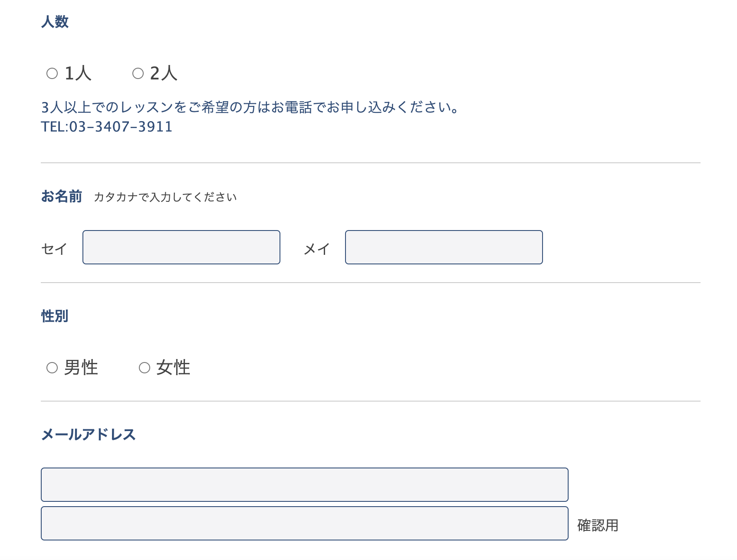Click the メイ field label
This screenshot has width=737, height=560.
click(317, 249)
